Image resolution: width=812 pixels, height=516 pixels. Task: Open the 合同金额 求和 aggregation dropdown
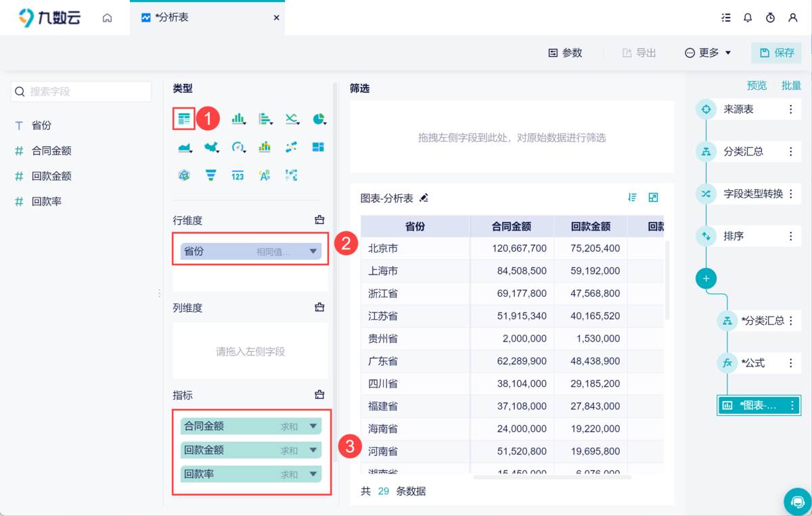tap(313, 426)
